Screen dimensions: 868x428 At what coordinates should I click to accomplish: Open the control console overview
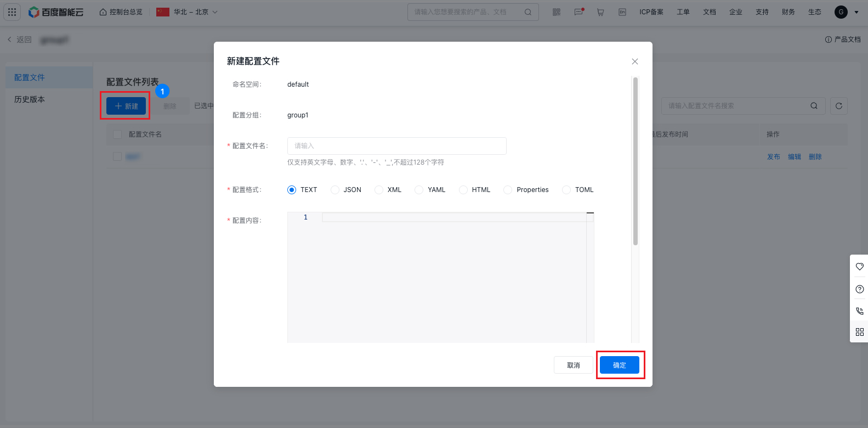121,12
